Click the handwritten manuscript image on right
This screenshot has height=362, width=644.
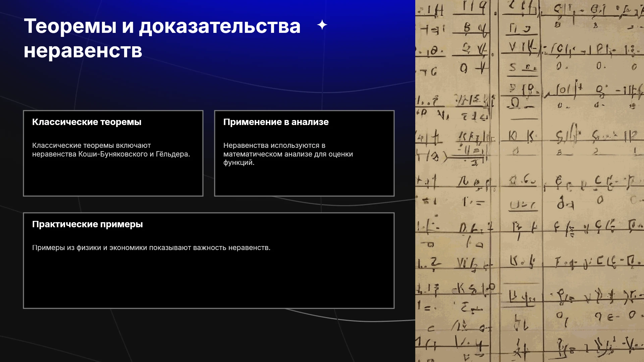[530, 181]
